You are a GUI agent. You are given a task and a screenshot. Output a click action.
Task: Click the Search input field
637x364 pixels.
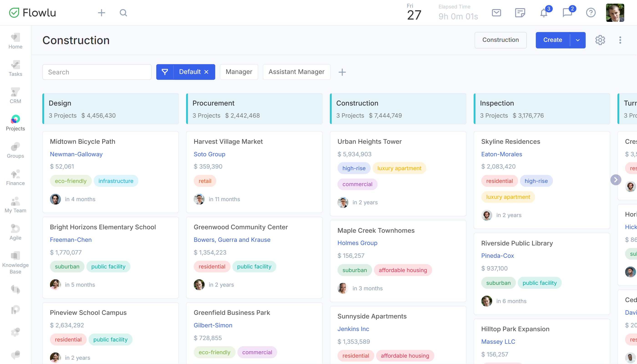click(x=97, y=72)
